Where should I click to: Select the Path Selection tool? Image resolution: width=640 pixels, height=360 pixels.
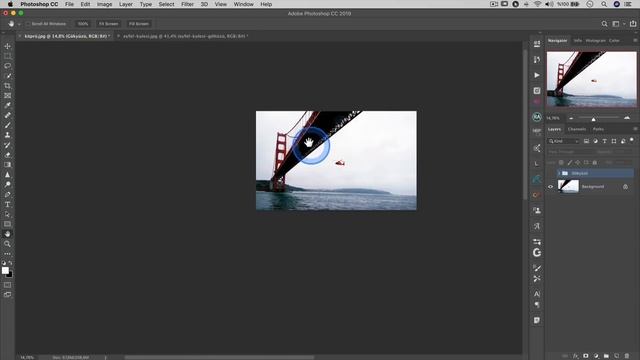point(7,214)
